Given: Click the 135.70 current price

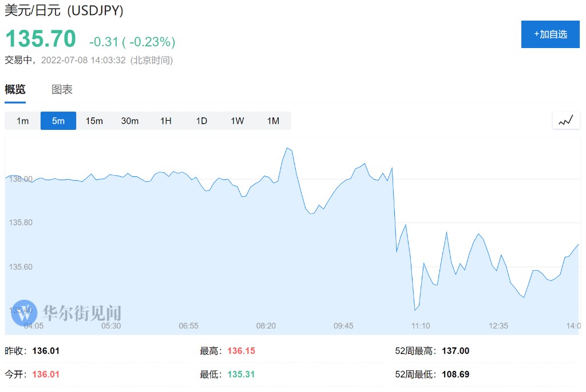Looking at the screenshot, I should [x=41, y=39].
